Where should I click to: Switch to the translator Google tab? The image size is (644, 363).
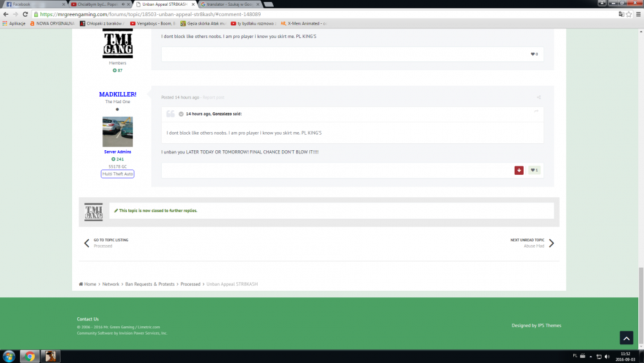(x=229, y=4)
